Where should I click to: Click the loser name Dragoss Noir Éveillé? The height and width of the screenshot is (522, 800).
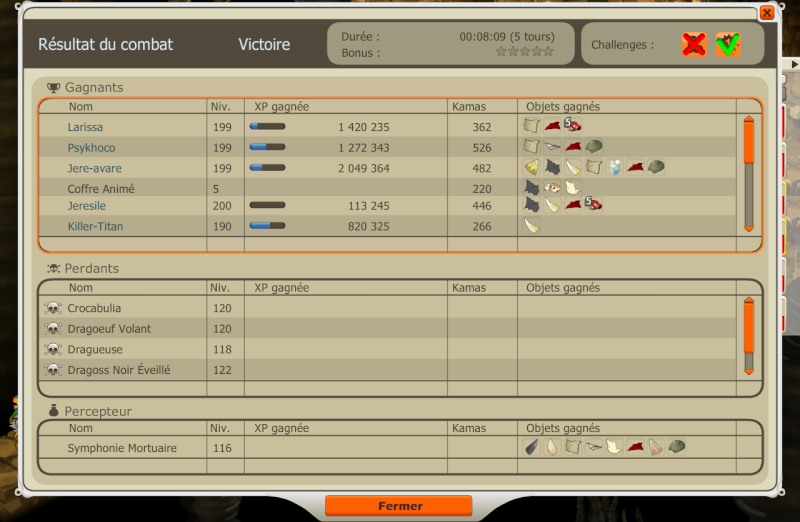pyautogui.click(x=119, y=370)
